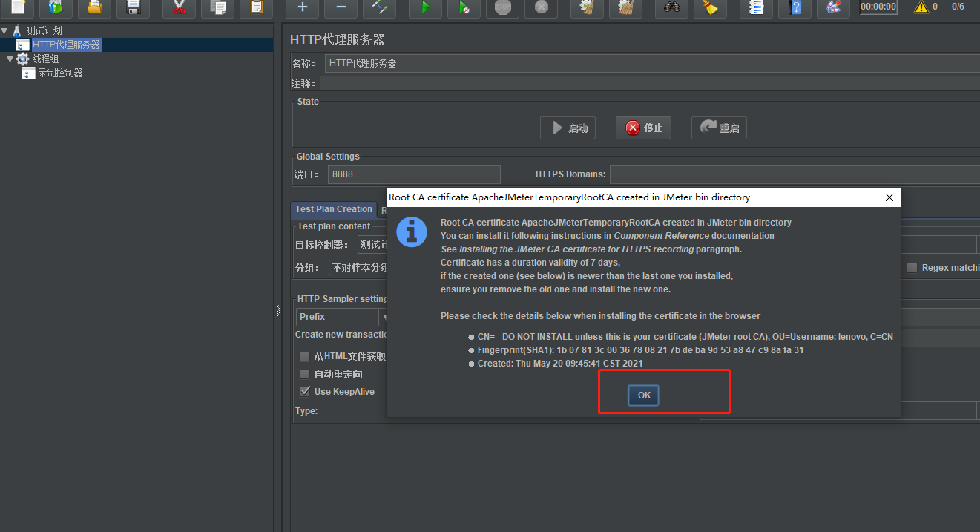Image resolution: width=980 pixels, height=532 pixels.
Task: Open the Templates toolbar icon
Action: [56, 7]
